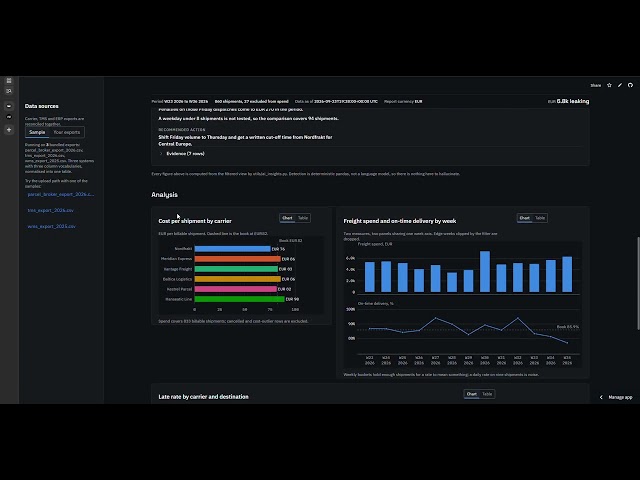The height and width of the screenshot is (480, 640).
Task: Select Table tab for Late rate by carrier
Action: (x=487, y=394)
